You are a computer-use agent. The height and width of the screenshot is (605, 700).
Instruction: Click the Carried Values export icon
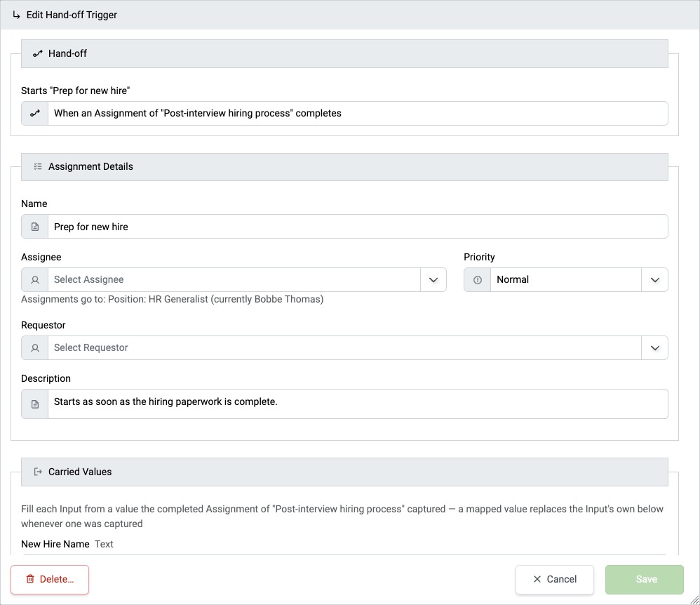click(38, 472)
